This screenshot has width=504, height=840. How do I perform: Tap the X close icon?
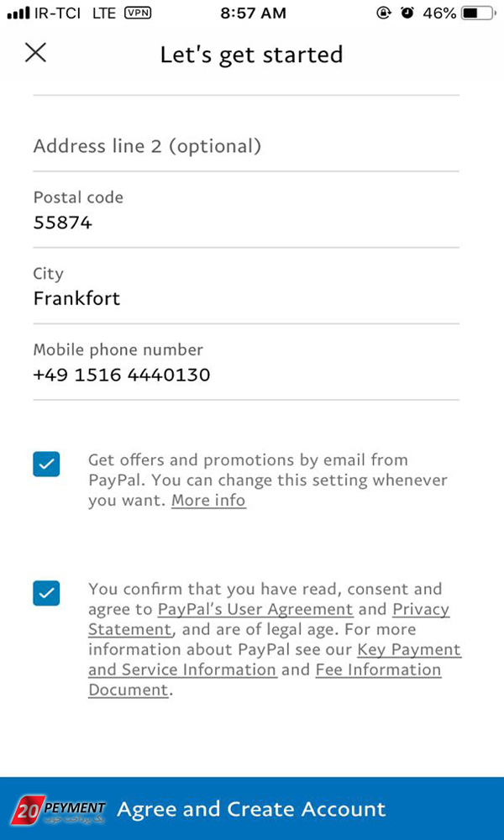click(x=36, y=53)
